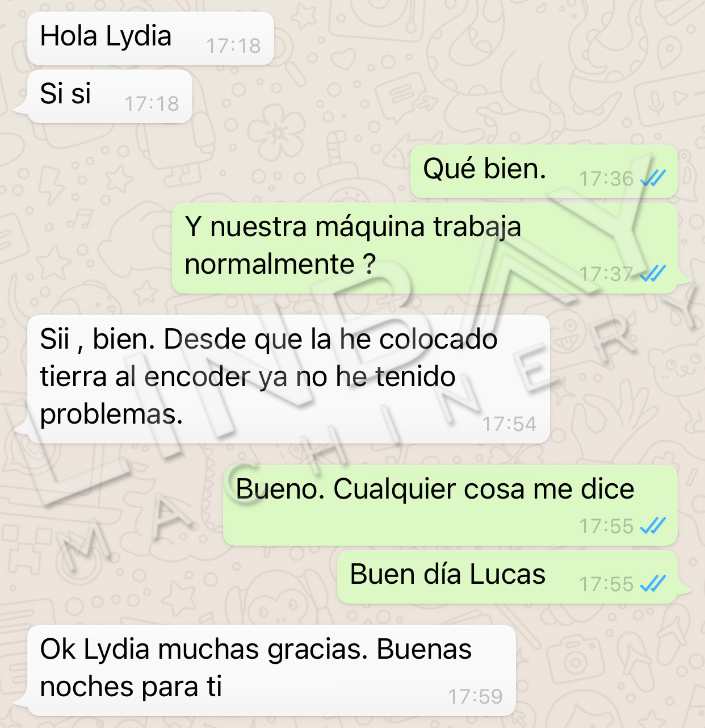Tap the 17:18 timestamp on 'Si si'
This screenshot has height=728, width=705.
point(152,104)
